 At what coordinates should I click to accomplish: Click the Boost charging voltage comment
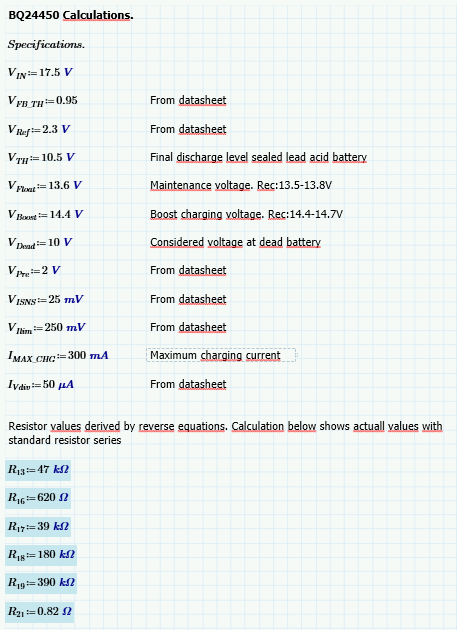tap(246, 214)
